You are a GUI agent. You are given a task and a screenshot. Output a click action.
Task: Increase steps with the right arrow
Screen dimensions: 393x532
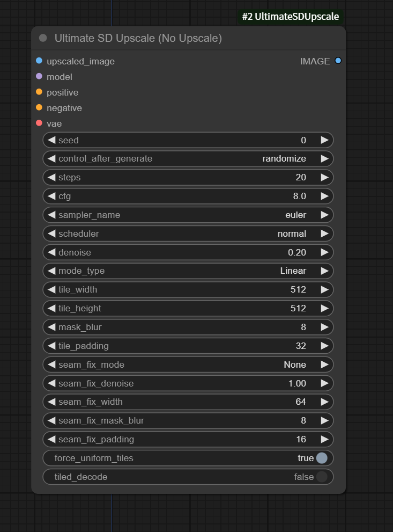pyautogui.click(x=324, y=177)
